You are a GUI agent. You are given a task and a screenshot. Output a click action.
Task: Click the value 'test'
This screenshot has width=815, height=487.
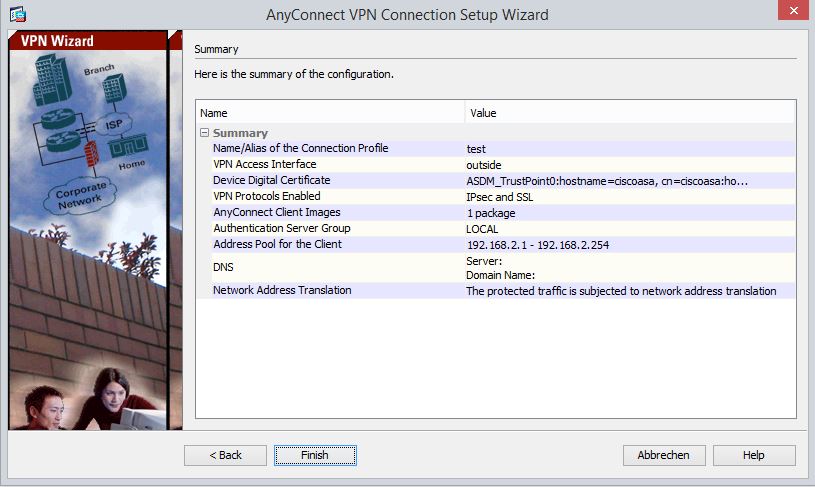click(476, 149)
